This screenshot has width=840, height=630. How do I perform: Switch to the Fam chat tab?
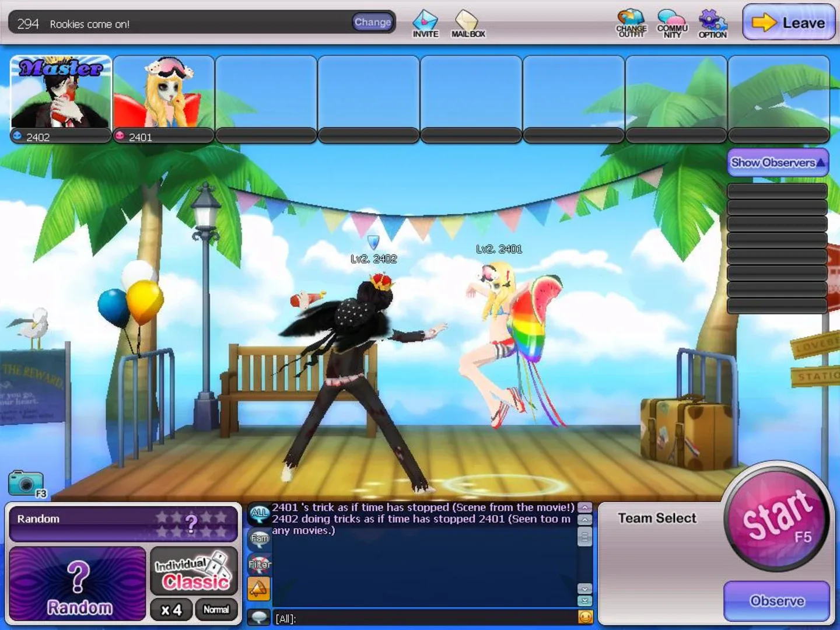(x=258, y=538)
